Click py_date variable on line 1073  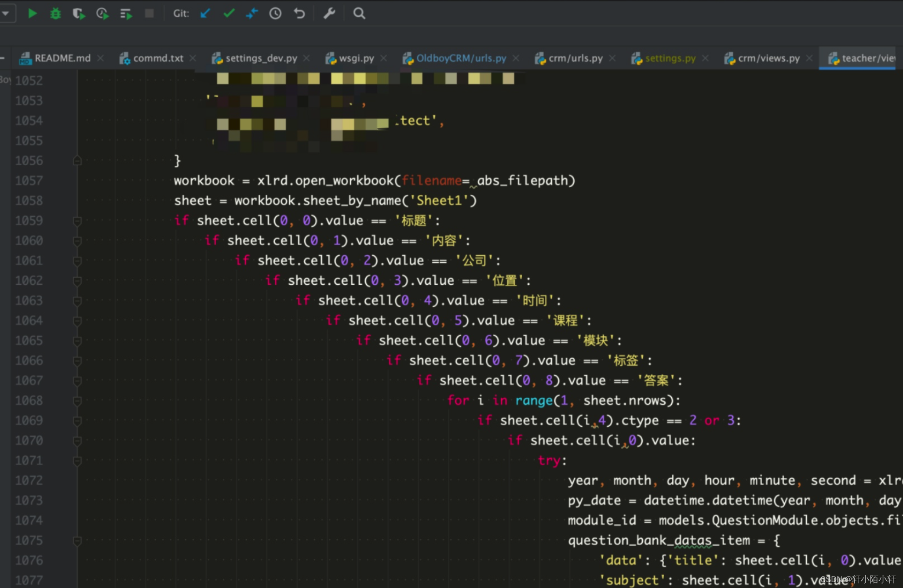pyautogui.click(x=594, y=501)
